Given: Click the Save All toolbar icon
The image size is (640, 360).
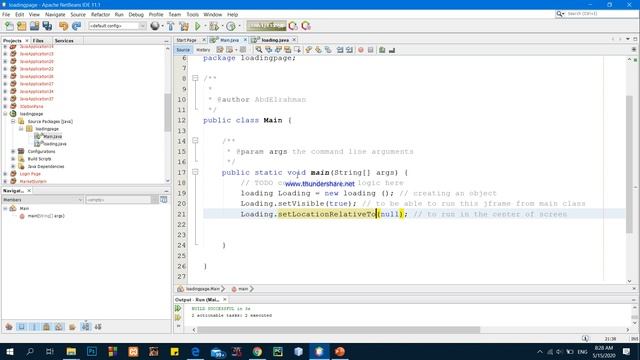Looking at the screenshot, I should pos(47,26).
